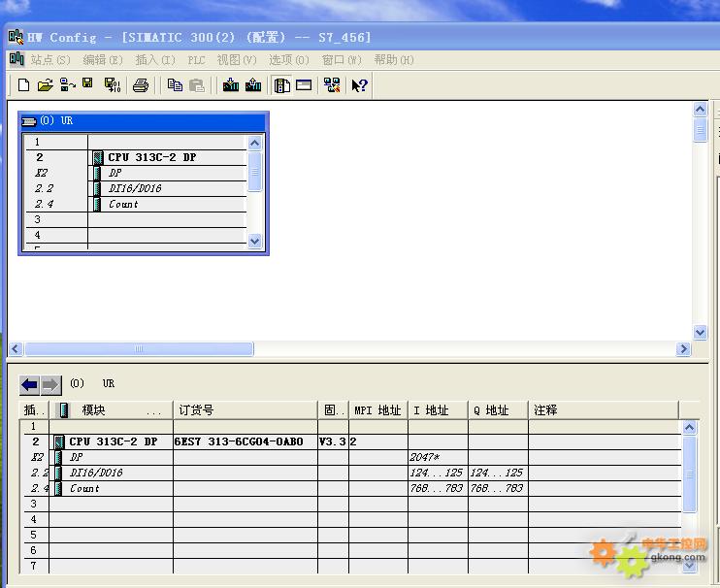Click the UR rack window title bar
Screen dimensions: 720x588
pos(144,121)
